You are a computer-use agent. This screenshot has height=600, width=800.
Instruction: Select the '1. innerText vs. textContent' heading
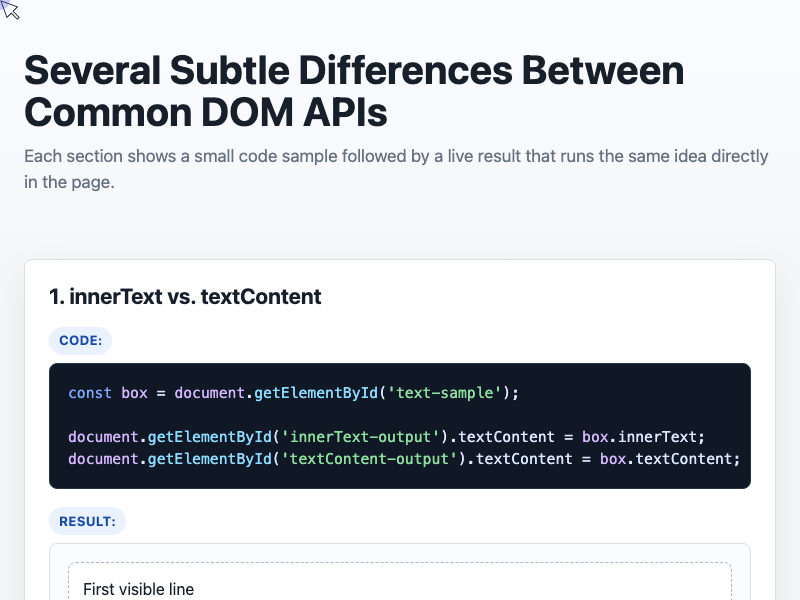(x=185, y=296)
